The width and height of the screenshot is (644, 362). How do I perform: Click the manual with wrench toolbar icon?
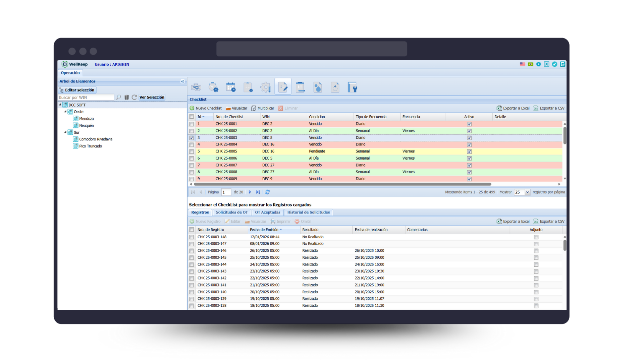point(352,87)
